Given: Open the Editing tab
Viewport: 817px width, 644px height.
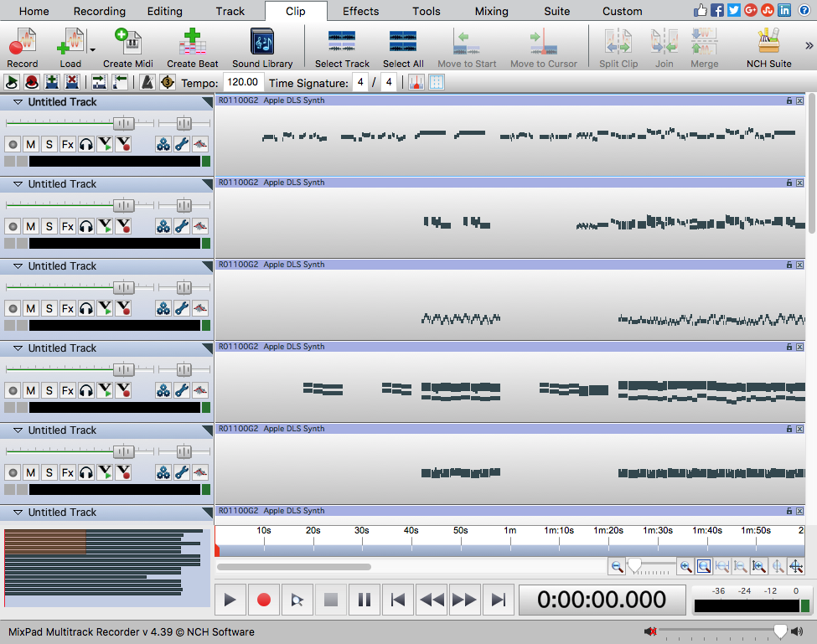Looking at the screenshot, I should point(164,11).
